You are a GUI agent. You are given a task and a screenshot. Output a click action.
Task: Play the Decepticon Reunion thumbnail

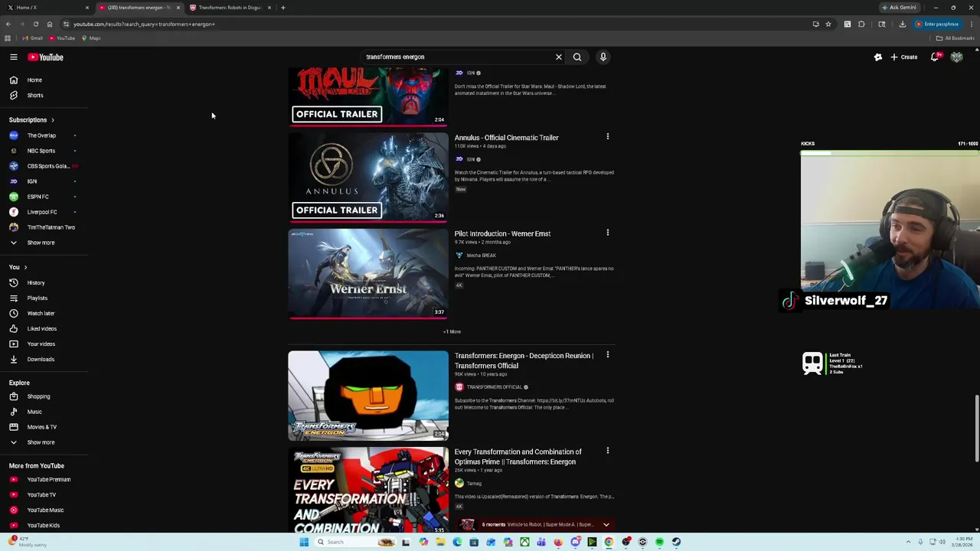pos(368,396)
